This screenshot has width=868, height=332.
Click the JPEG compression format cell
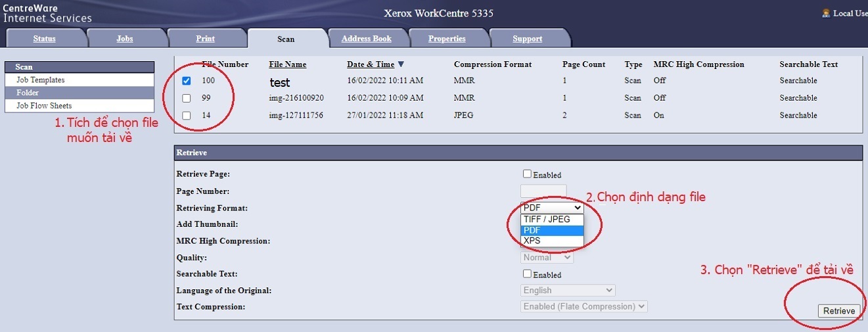click(464, 115)
